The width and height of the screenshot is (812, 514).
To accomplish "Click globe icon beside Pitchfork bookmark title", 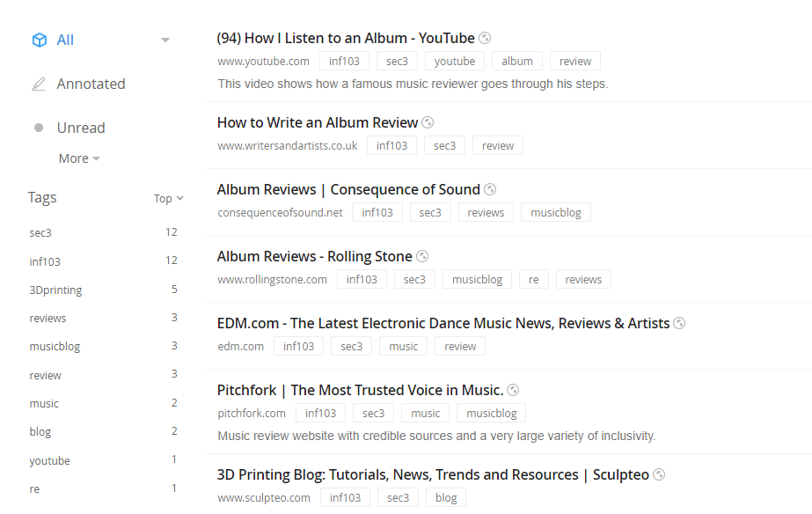I will pyautogui.click(x=513, y=390).
